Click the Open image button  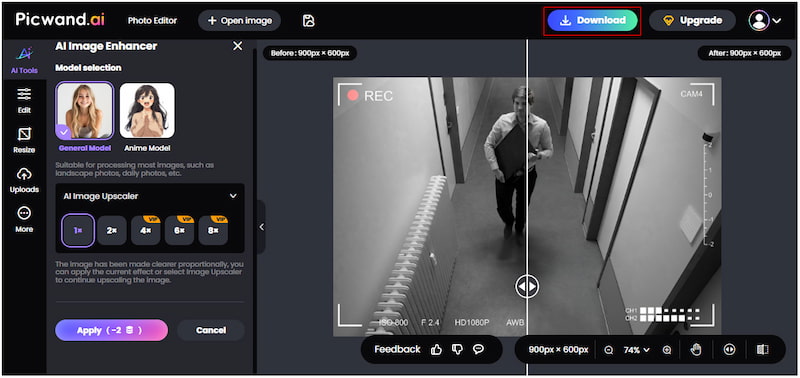[239, 20]
